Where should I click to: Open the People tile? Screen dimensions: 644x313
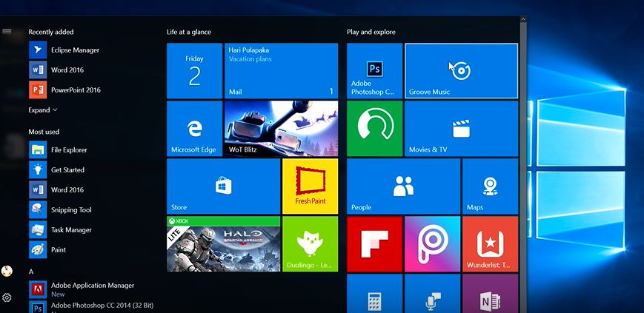403,186
